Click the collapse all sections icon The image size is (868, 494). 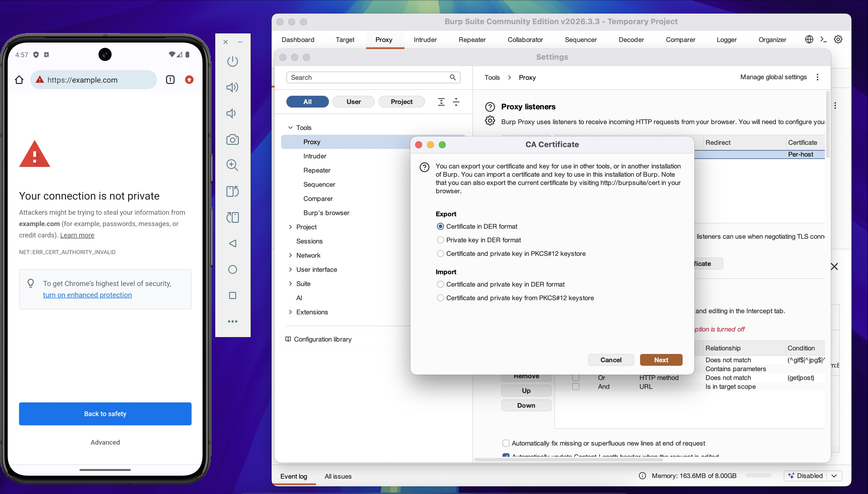pos(456,102)
